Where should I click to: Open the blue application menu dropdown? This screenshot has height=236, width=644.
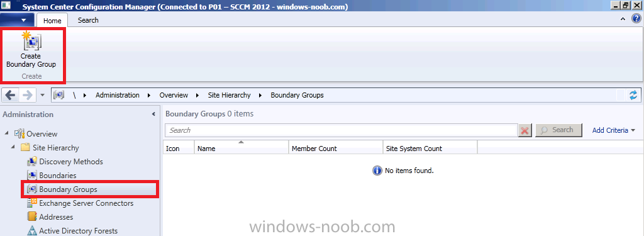(x=18, y=20)
